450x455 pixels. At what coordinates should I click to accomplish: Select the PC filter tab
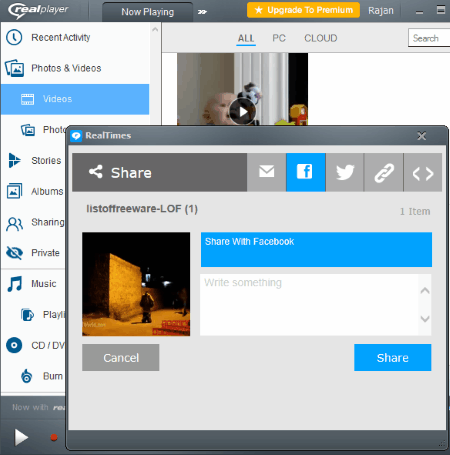click(279, 38)
